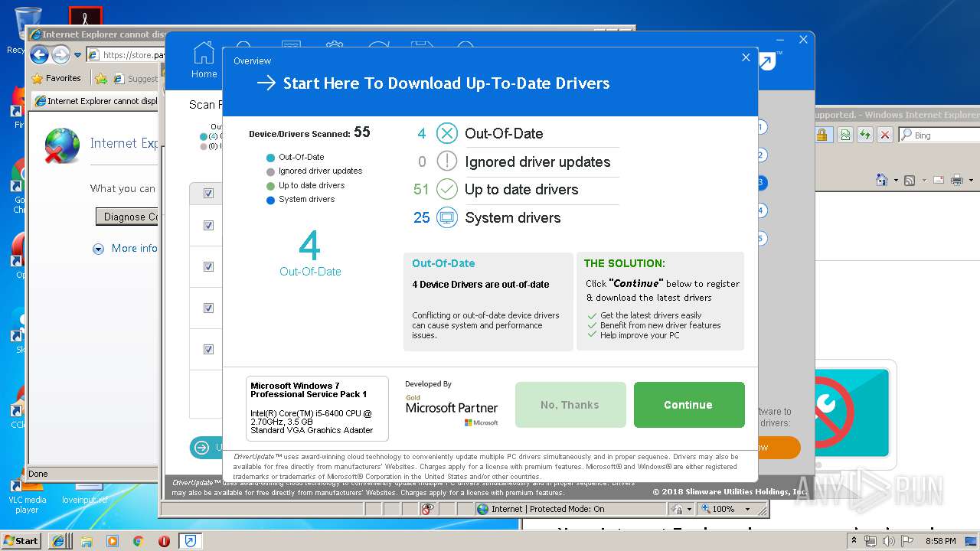Image resolution: width=980 pixels, height=551 pixels.
Task: Click the Microsoft Partner logo
Action: pos(452,411)
